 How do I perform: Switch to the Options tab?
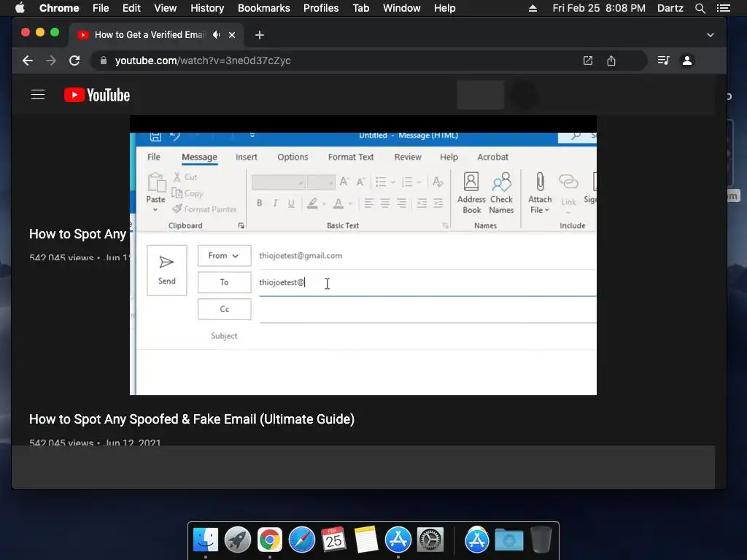coord(293,157)
